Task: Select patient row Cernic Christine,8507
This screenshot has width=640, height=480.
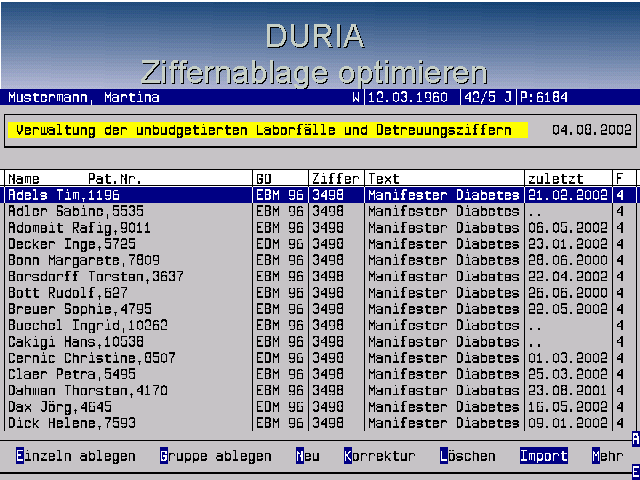Action: coord(320,358)
